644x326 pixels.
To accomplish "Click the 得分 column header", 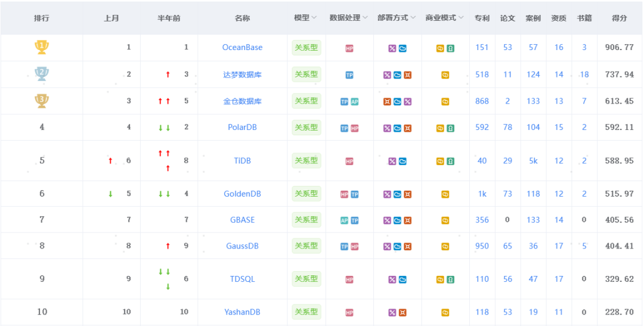I will click(x=620, y=18).
